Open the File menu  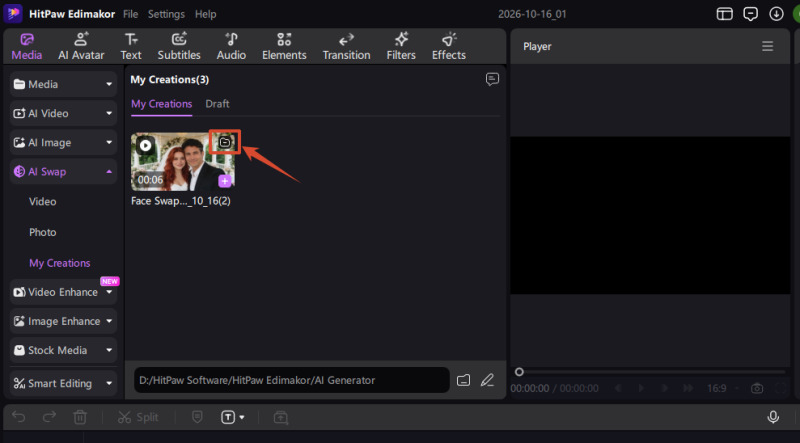[x=131, y=14]
